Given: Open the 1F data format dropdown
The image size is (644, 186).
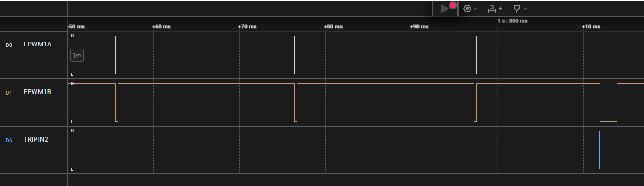Looking at the screenshot, I should [470, 9].
